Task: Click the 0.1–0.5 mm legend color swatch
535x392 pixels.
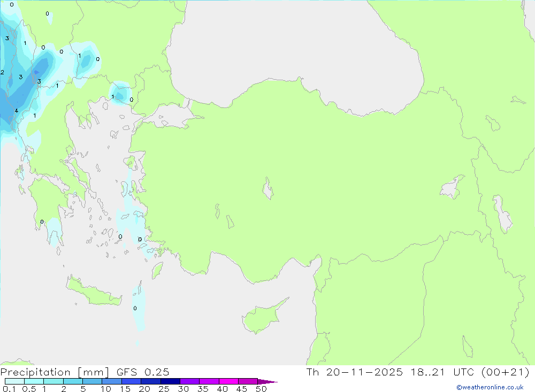Action: [x=14, y=381]
